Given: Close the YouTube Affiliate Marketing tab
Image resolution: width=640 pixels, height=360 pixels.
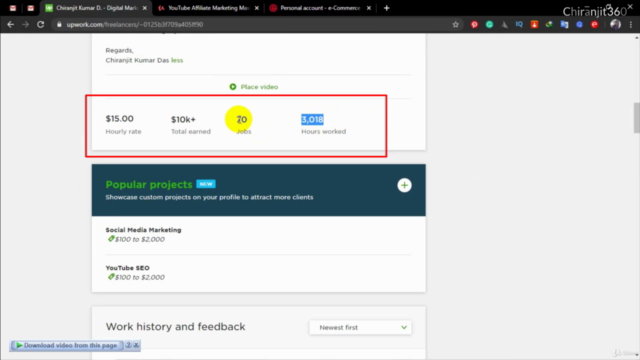Looking at the screenshot, I should 257,8.
